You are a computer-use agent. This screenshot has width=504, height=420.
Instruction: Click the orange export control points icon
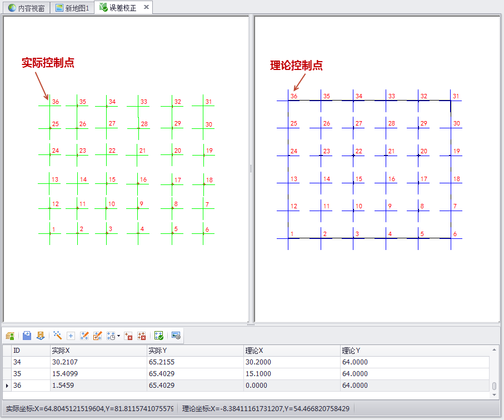[41, 336]
